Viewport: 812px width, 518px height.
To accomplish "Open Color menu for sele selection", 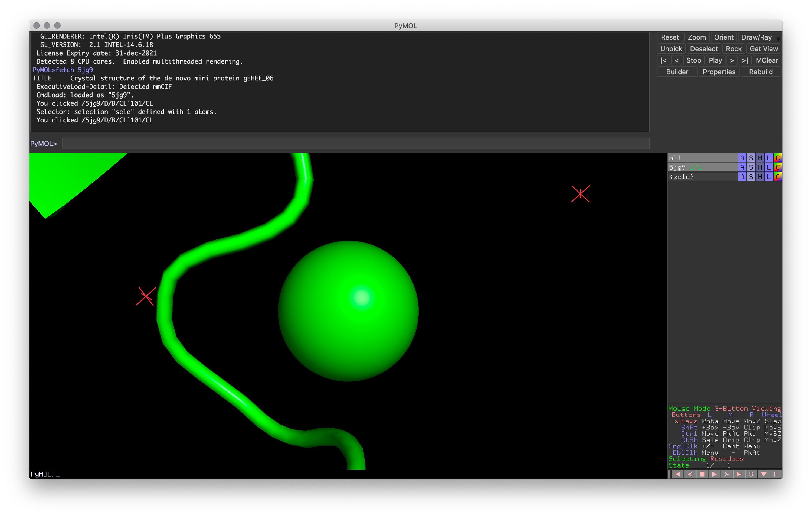I will (778, 176).
